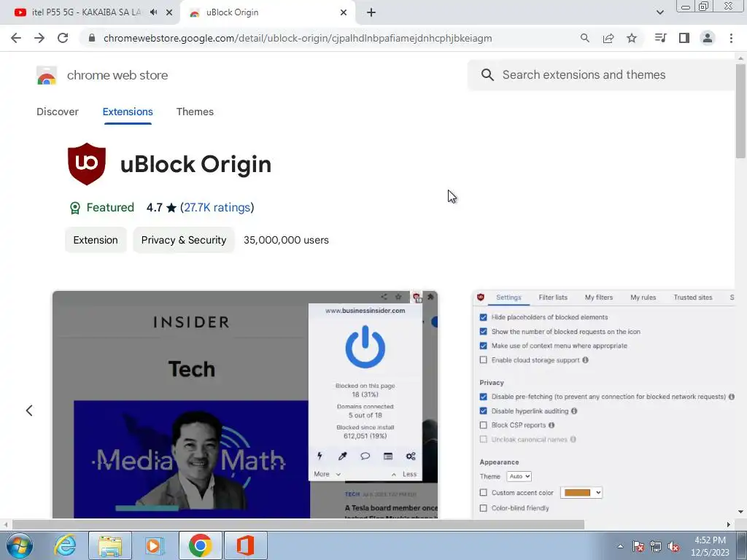Click the Search extensions and themes field
Screen dimensions: 747x560
tap(601, 75)
